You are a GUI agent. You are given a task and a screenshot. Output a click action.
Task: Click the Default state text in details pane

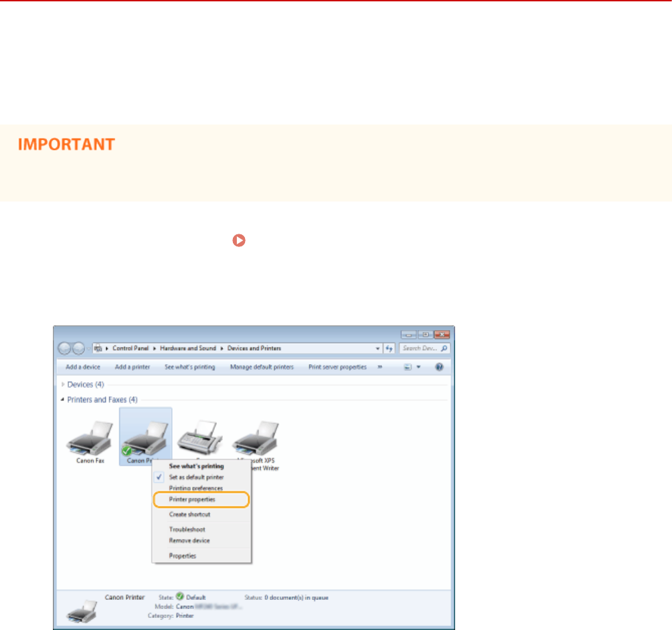(196, 597)
